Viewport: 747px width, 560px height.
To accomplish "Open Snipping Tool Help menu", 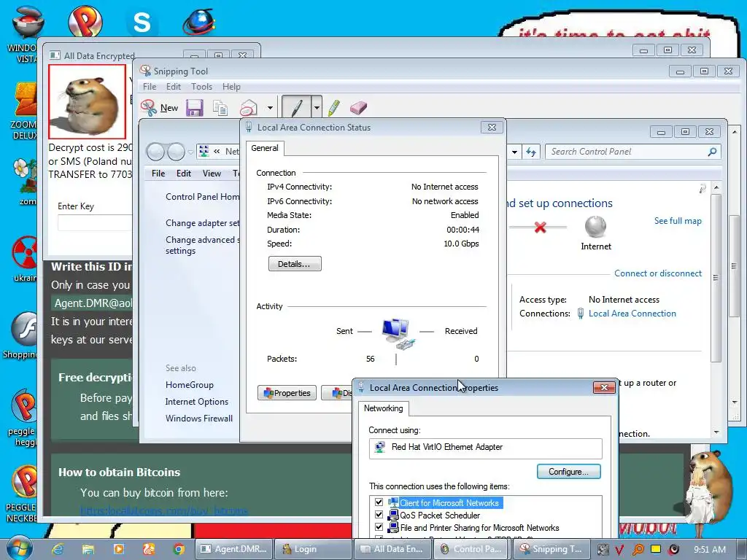I will (x=231, y=87).
